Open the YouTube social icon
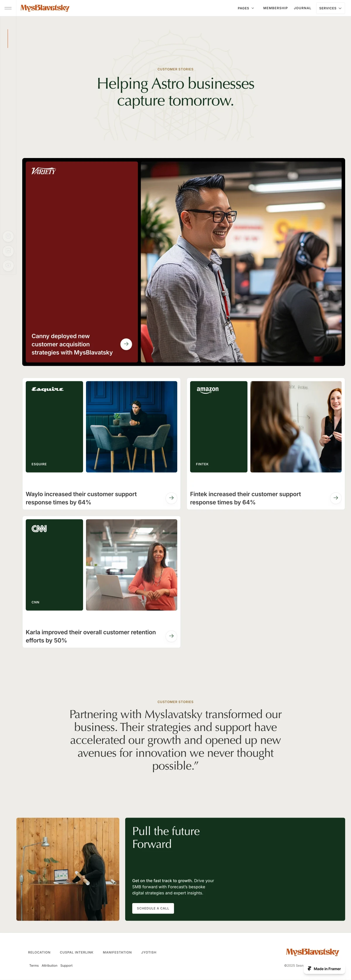The height and width of the screenshot is (980, 351). pos(8,265)
